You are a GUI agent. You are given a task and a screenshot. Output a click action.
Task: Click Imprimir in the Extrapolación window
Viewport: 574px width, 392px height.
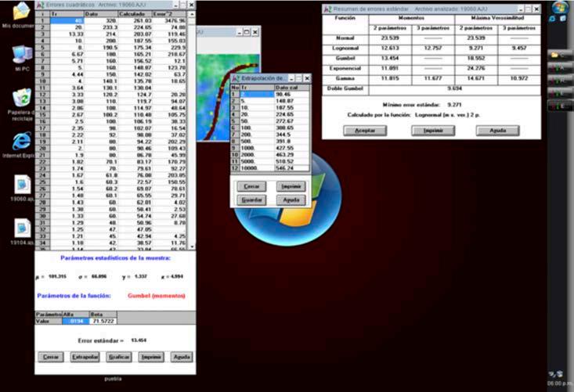[291, 186]
